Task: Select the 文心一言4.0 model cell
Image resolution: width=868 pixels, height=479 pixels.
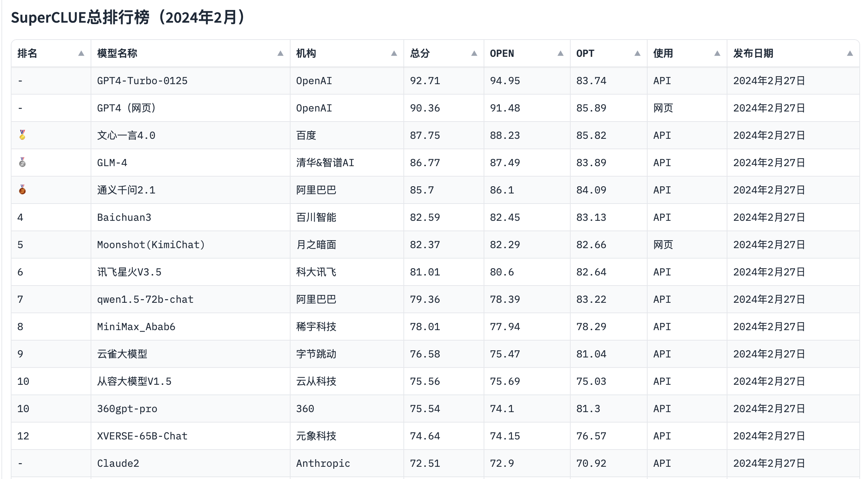Action: (x=126, y=136)
